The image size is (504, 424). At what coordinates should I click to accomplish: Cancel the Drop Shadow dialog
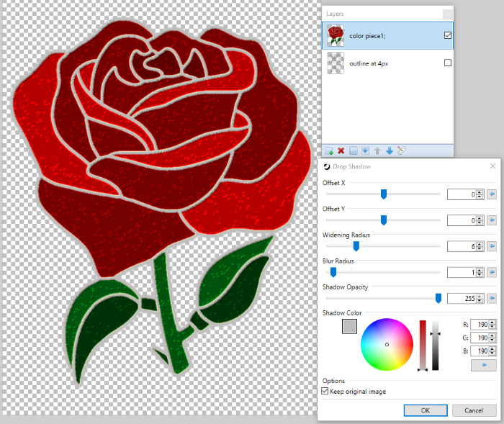[x=474, y=410]
